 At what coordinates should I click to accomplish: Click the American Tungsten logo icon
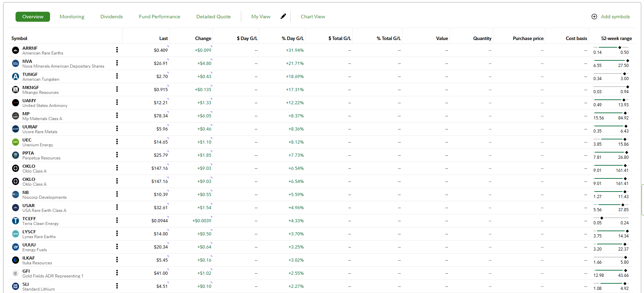pyautogui.click(x=16, y=77)
